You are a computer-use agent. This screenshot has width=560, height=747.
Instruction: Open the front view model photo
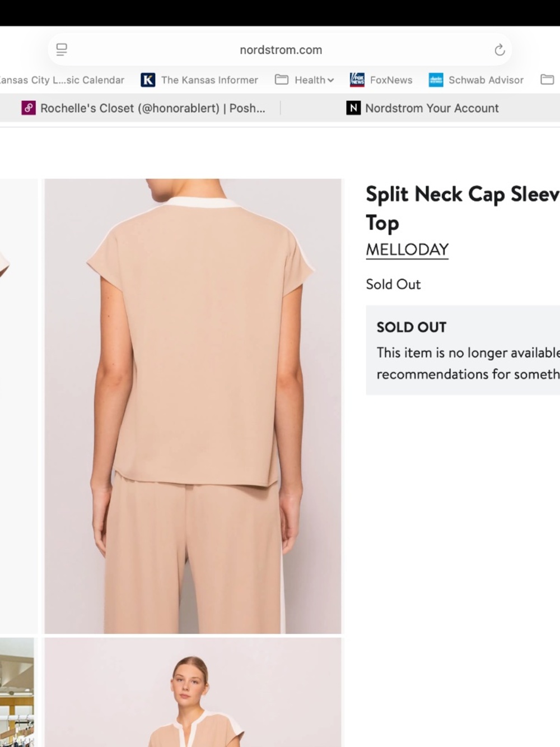193,692
